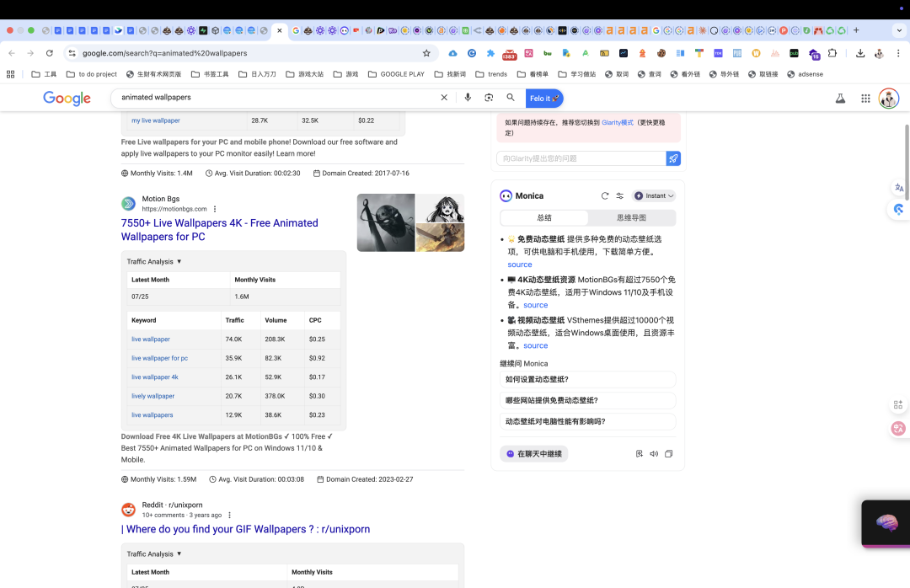Open the brain floating widget

886,523
